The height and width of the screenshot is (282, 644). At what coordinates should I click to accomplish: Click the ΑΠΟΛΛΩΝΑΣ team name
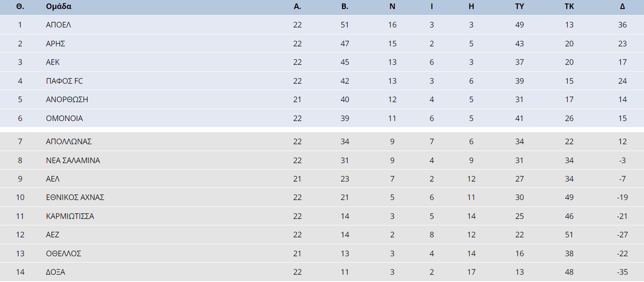[69, 142]
